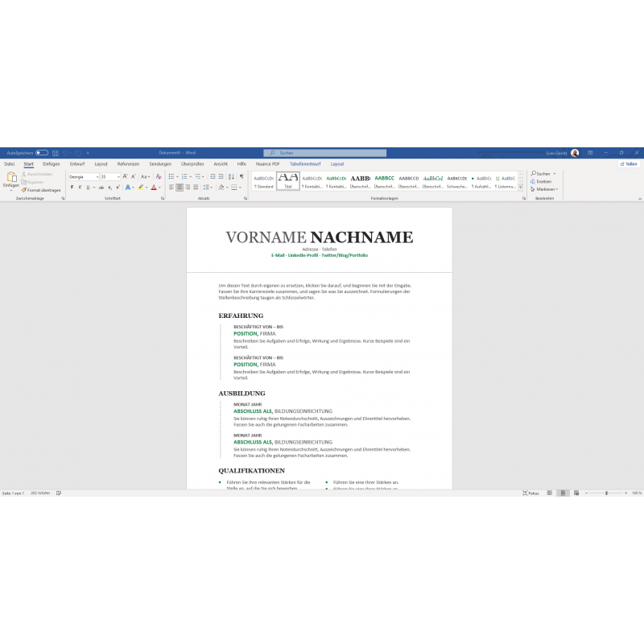Apply bold formatting with the F button
Viewport: 644px width, 644px height.
[72, 187]
